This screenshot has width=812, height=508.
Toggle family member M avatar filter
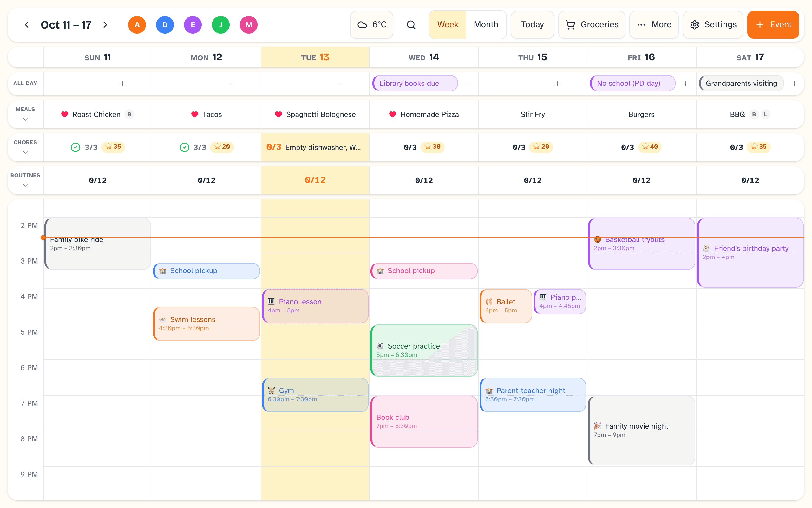tap(249, 24)
